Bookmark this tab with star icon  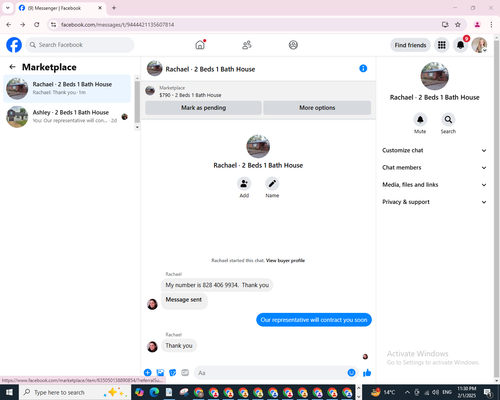pyautogui.click(x=458, y=24)
